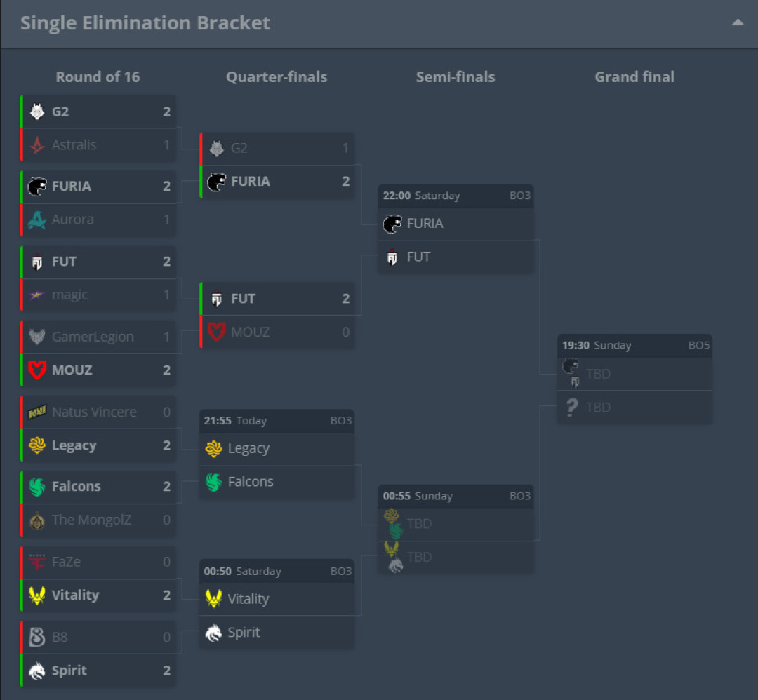Image resolution: width=758 pixels, height=700 pixels.
Task: Click the B8 team logo
Action: [x=37, y=637]
